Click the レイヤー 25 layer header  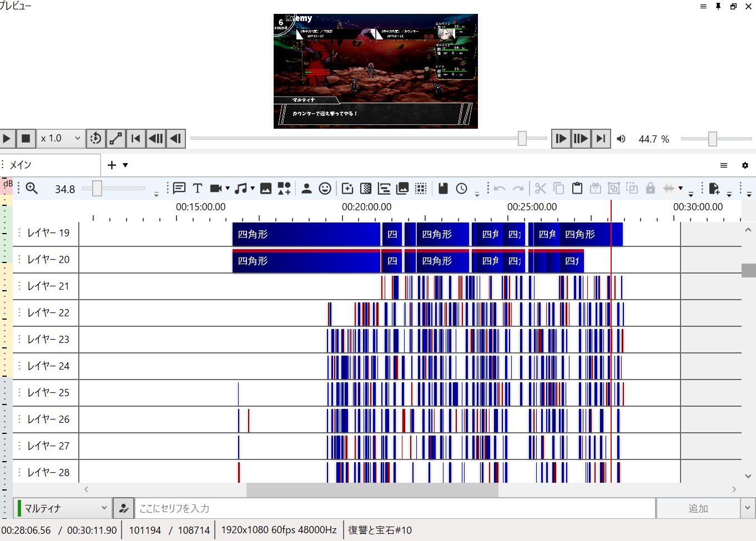46,393
